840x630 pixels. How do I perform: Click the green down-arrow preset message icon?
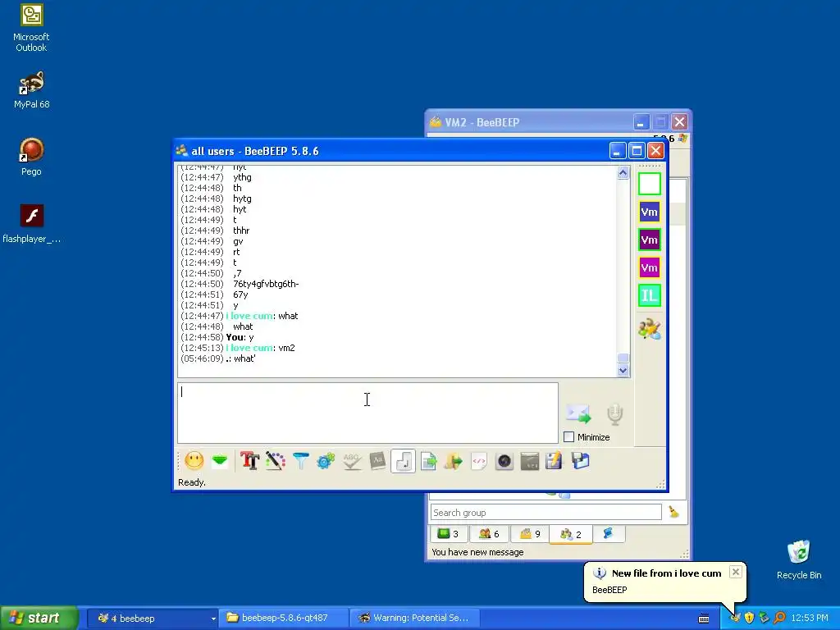pos(220,461)
